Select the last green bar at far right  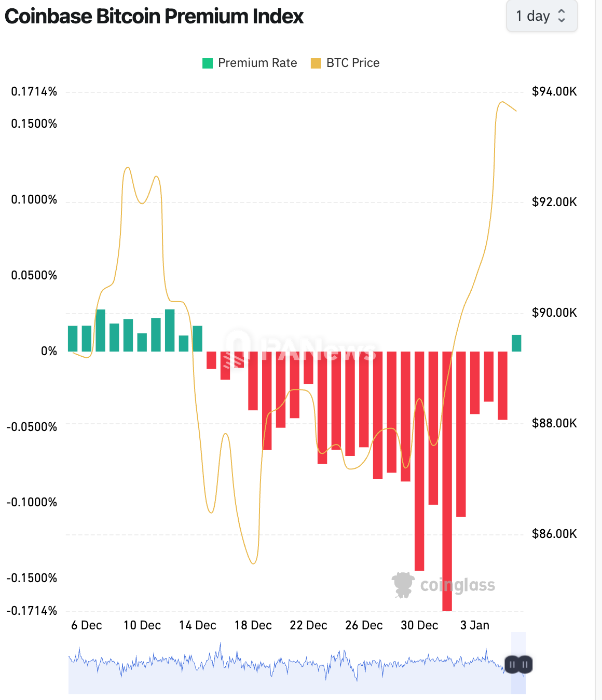point(516,343)
